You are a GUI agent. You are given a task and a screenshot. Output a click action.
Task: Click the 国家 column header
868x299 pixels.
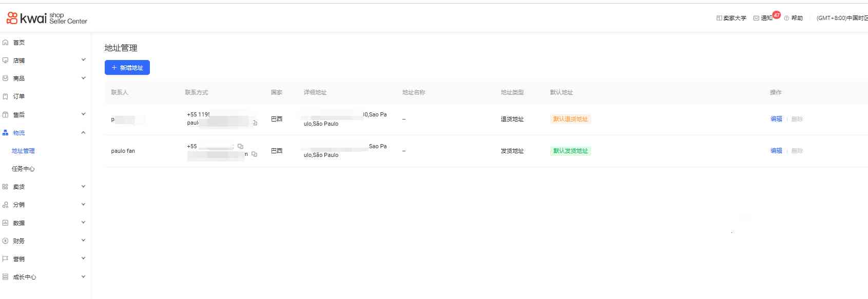coord(277,92)
